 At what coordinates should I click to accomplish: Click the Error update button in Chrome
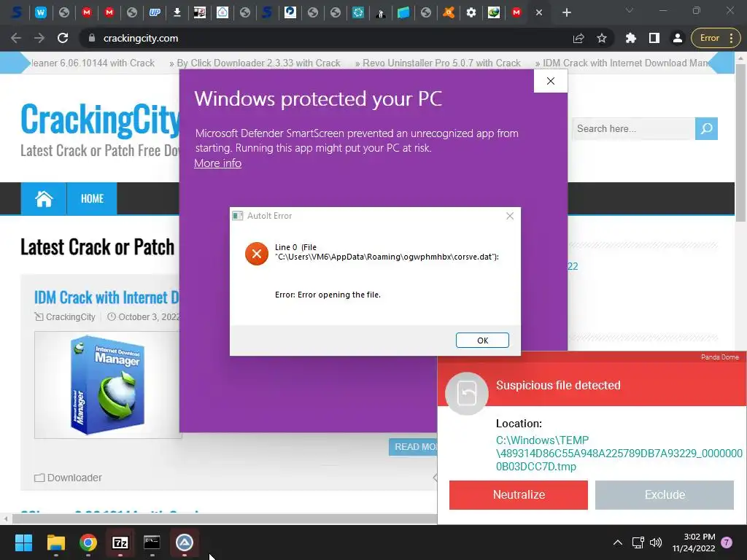[715, 38]
